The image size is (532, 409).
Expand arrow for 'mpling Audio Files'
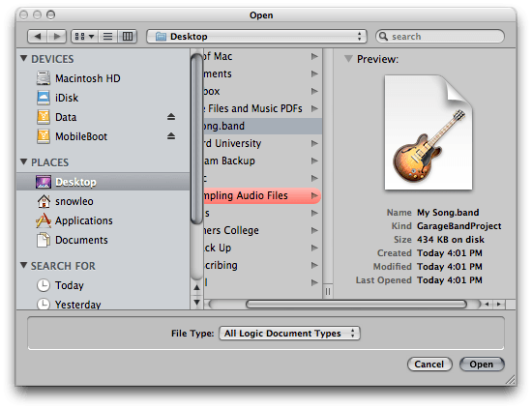point(314,195)
